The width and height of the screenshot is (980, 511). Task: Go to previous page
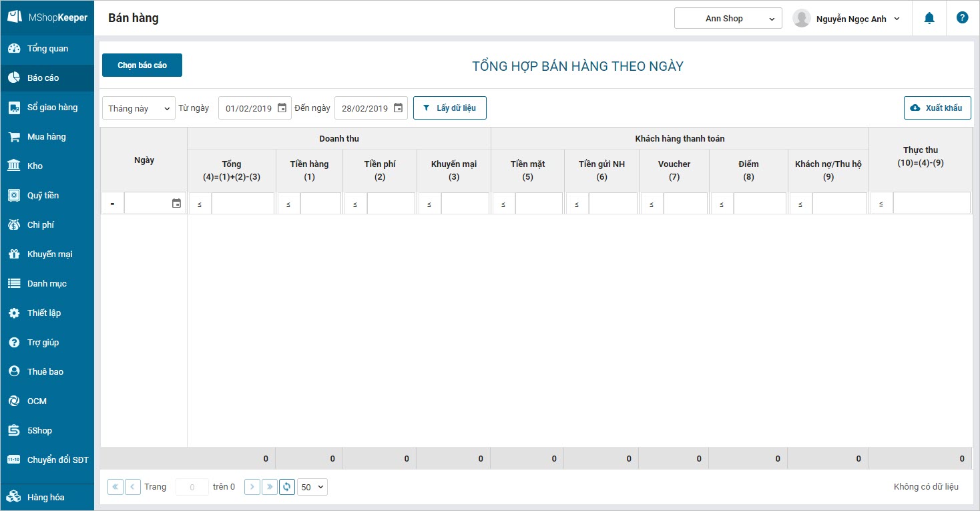click(133, 487)
